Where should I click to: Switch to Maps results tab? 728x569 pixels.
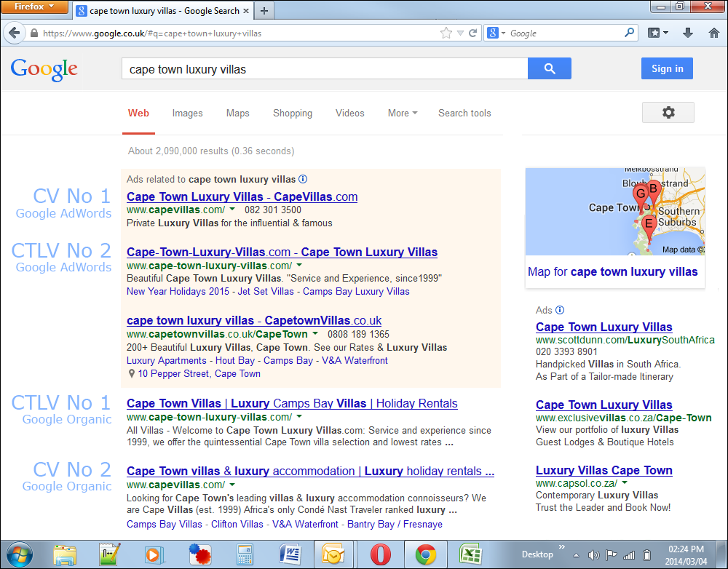[x=238, y=114]
